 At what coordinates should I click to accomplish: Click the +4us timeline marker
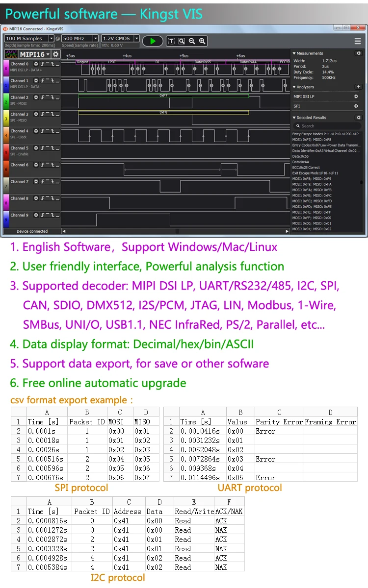tap(127, 56)
